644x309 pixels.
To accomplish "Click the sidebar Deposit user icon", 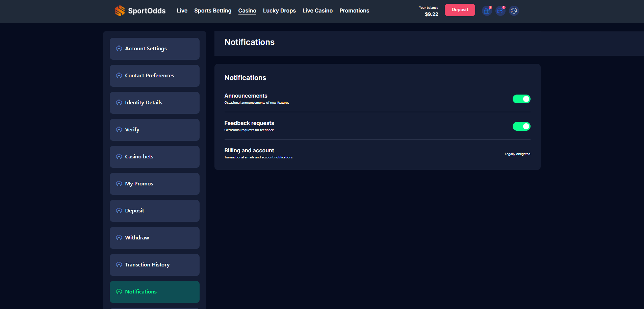I will pyautogui.click(x=119, y=210).
